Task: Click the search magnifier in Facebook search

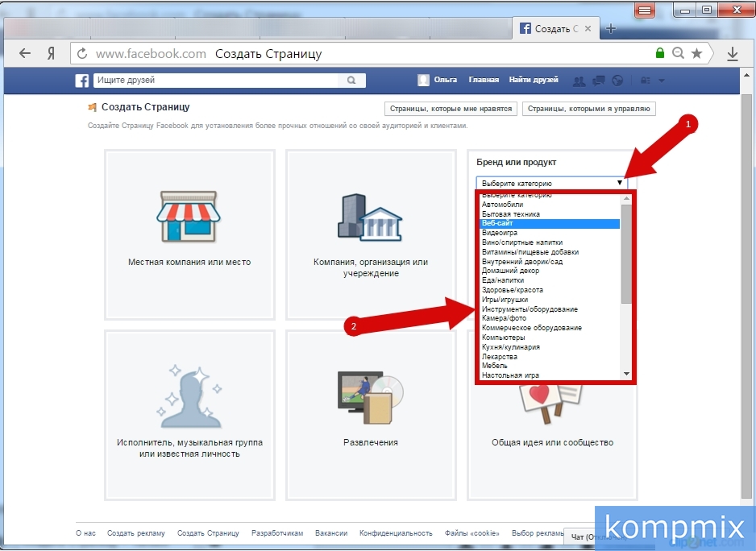Action: (x=351, y=80)
